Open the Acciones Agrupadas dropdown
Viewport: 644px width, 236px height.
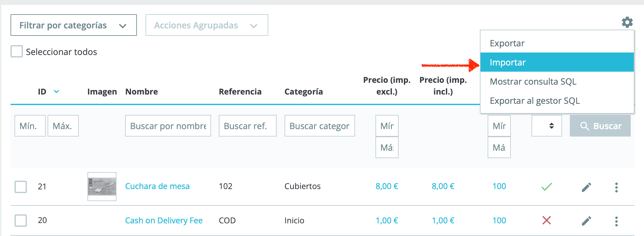click(x=207, y=25)
